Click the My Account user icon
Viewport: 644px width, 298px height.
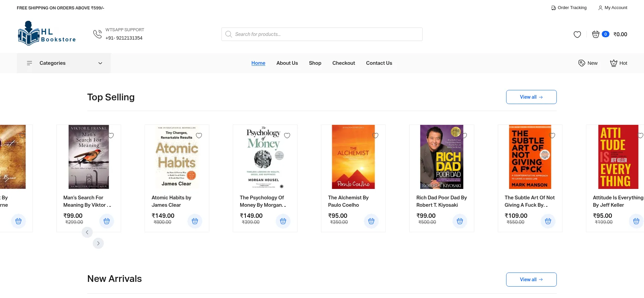[600, 8]
